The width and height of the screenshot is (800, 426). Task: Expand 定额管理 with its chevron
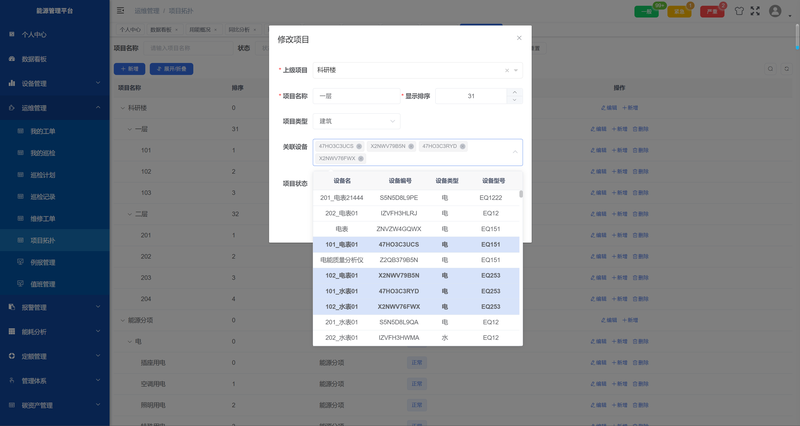tap(98, 356)
